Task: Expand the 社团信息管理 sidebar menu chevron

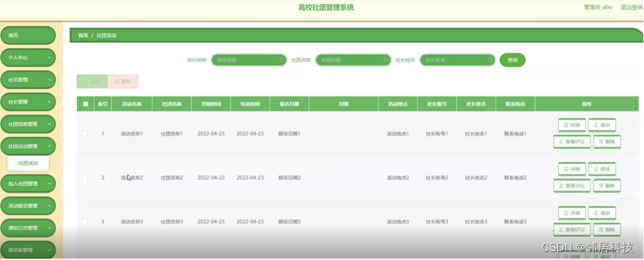Action: [x=49, y=124]
